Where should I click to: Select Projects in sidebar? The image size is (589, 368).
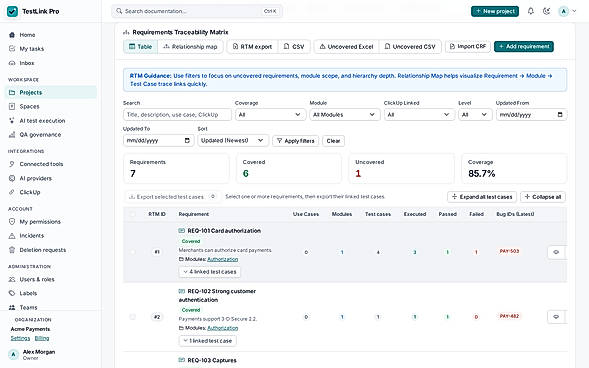51,92
